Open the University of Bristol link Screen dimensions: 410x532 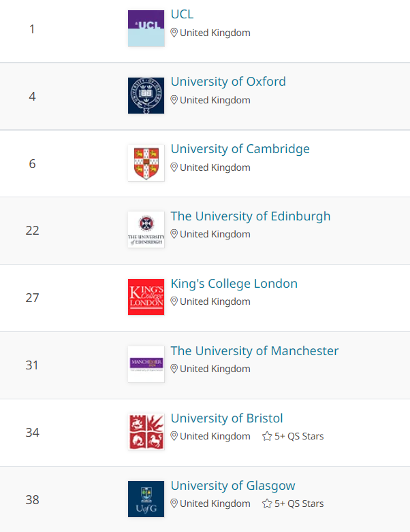[227, 418]
